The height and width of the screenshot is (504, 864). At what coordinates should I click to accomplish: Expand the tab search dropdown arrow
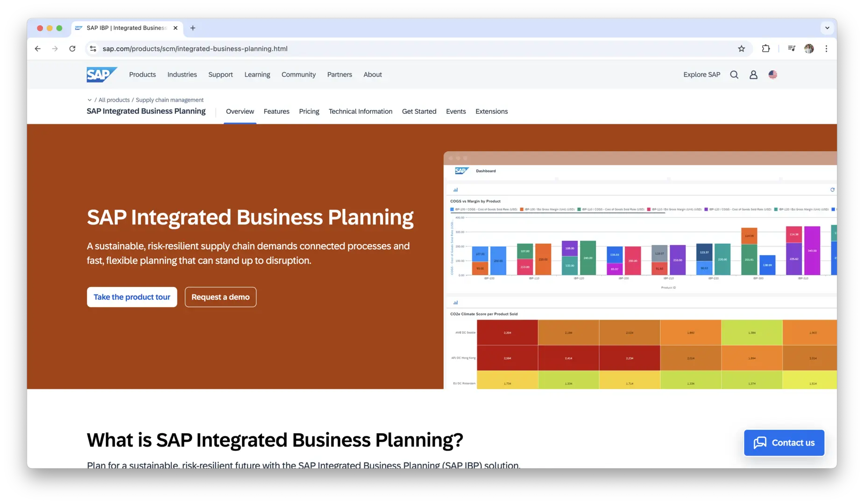pos(827,28)
